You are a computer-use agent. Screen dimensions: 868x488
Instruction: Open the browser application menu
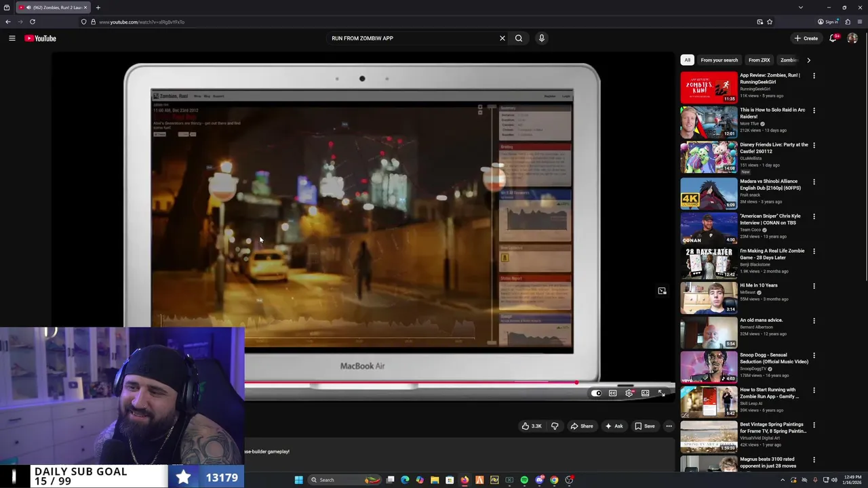tap(860, 22)
